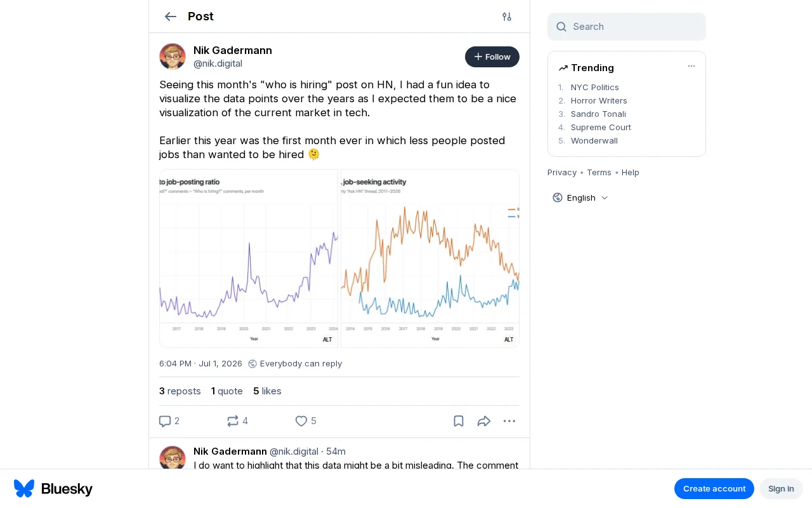View the 1 quote link
This screenshot has width=812, height=508.
point(227,391)
